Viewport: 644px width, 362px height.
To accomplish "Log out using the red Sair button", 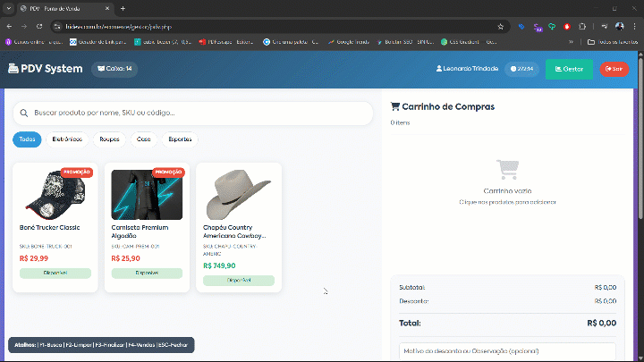I will point(614,69).
